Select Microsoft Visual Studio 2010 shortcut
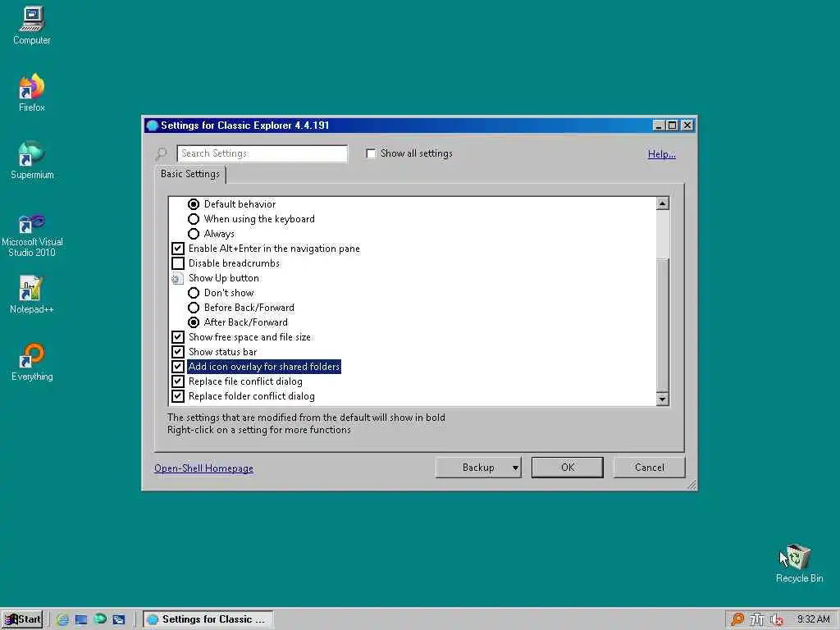Image resolution: width=840 pixels, height=630 pixels. click(x=32, y=235)
